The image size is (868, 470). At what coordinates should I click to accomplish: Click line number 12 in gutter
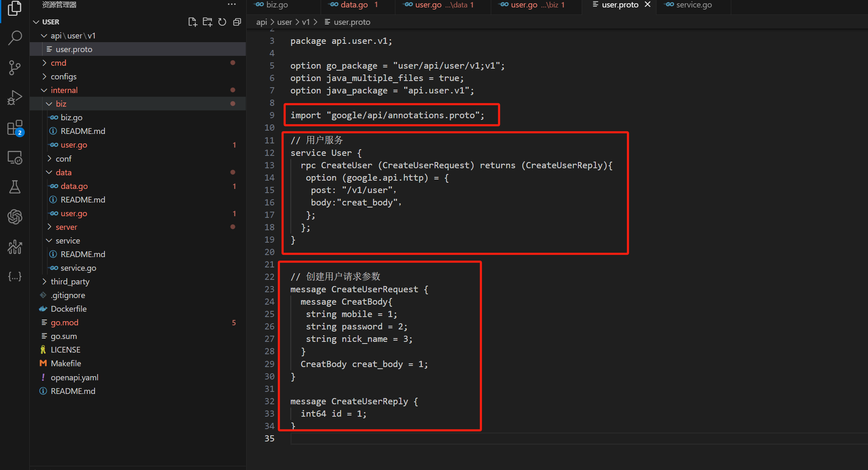click(269, 153)
